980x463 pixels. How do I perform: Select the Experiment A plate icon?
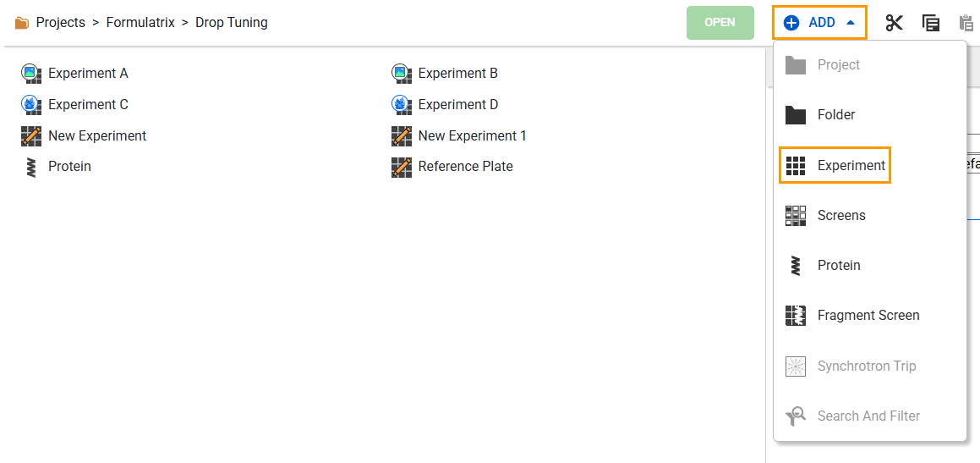tap(31, 73)
